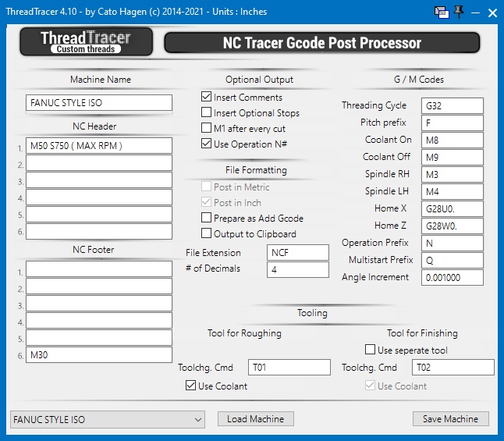Uncheck Use Coolant under Tool for Roughing

coord(190,386)
